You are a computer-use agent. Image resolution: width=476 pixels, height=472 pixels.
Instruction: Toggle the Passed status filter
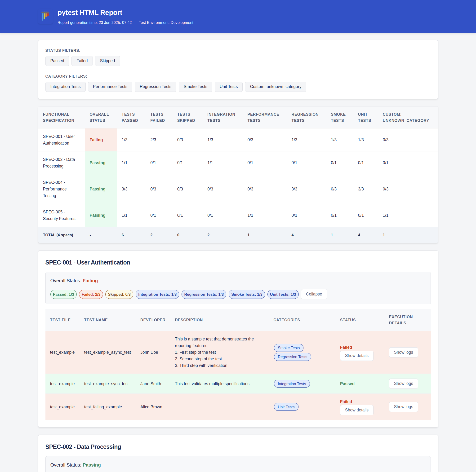57,61
